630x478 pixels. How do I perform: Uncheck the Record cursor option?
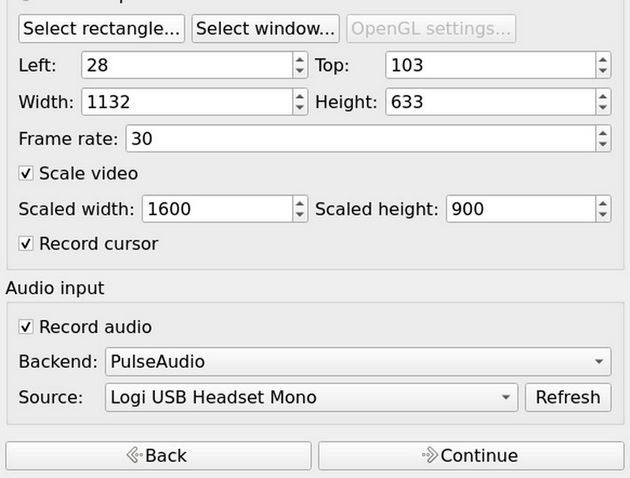(26, 244)
